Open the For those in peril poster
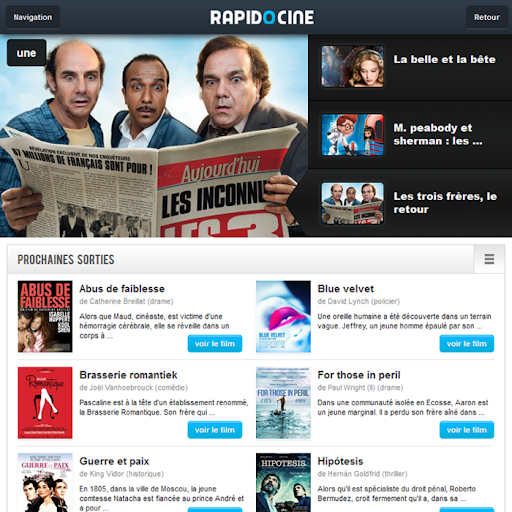The image size is (512, 512). (283, 403)
